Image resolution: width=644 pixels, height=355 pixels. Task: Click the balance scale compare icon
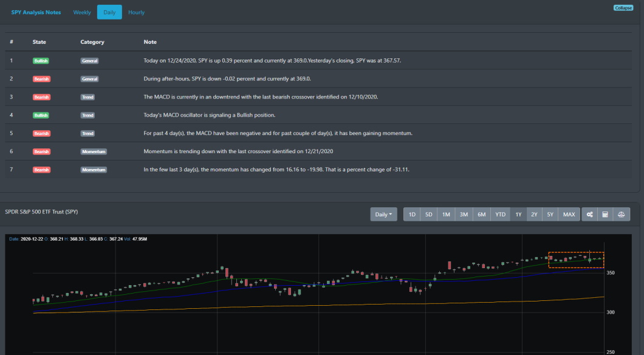[621, 215]
